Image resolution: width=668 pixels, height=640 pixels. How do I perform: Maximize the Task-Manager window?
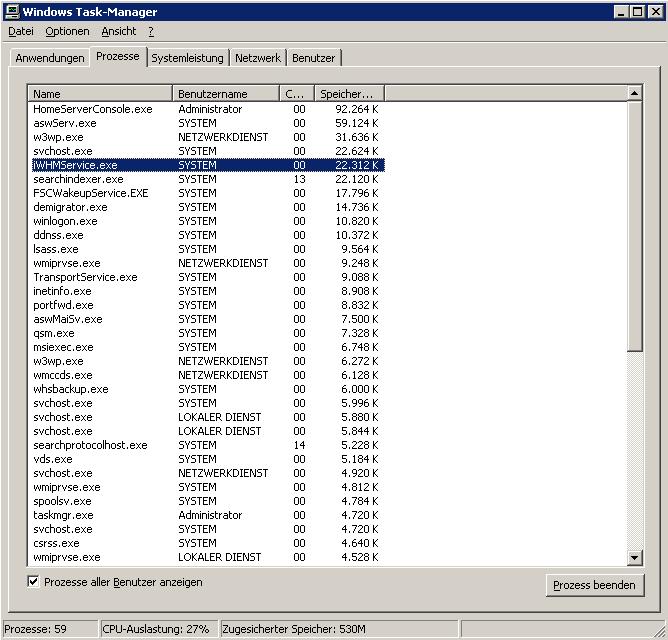638,12
